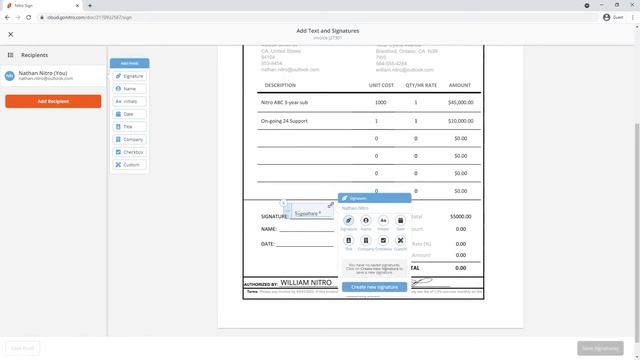Remove the placed Signature field with its X
Screen dimensions: 640x360
283,202
